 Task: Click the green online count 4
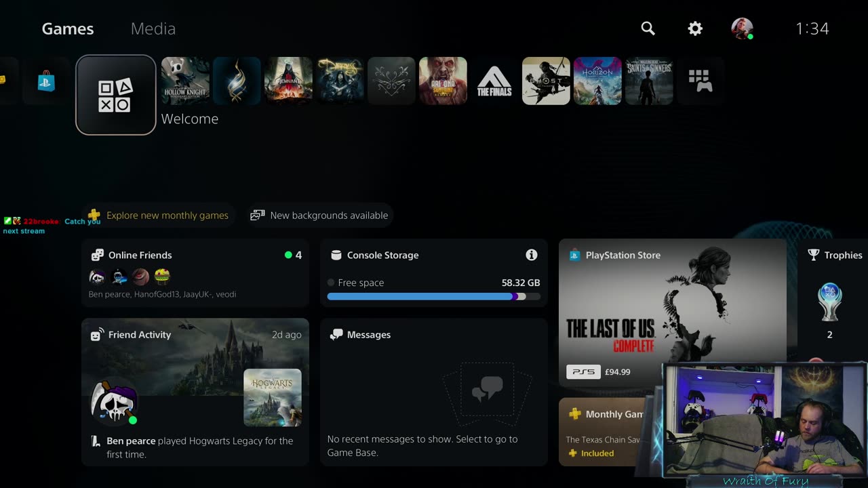point(293,255)
